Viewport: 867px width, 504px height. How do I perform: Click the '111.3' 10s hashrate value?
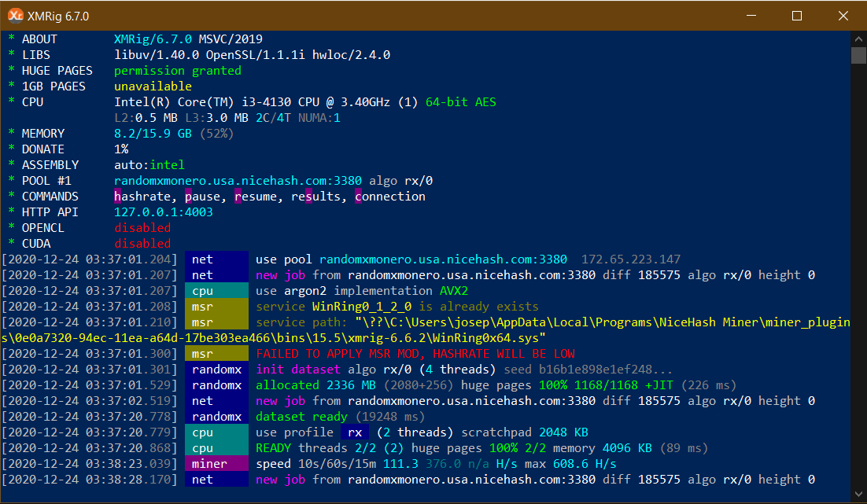click(400, 464)
